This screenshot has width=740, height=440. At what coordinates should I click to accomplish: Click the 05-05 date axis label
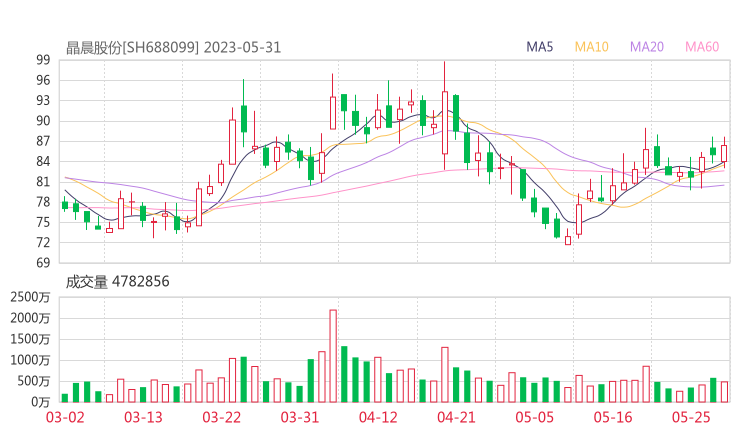click(535, 417)
